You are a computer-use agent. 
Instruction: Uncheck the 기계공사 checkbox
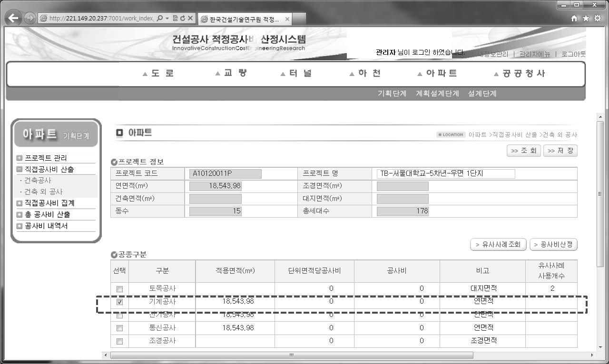click(119, 302)
